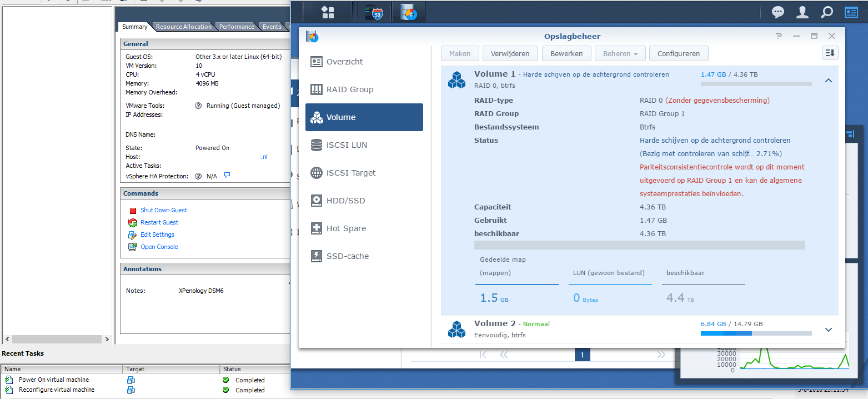Switch to Storage Manager in DSM taskbar
The image size is (868, 399).
click(x=408, y=12)
